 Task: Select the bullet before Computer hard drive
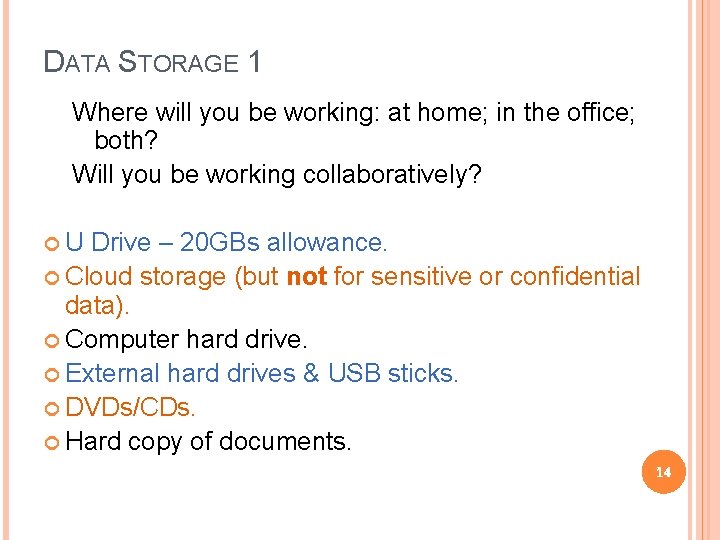tap(54, 341)
